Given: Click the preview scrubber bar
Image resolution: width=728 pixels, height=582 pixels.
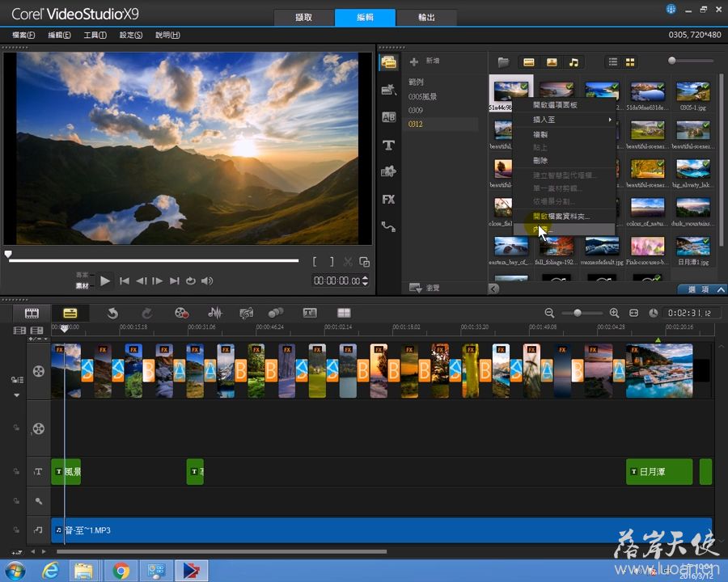Looking at the screenshot, I should [153, 260].
